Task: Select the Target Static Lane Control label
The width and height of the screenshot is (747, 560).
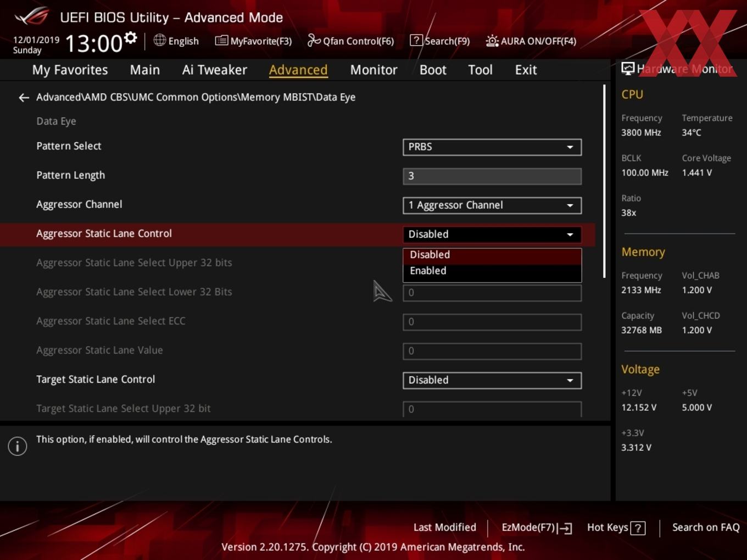Action: pos(96,379)
